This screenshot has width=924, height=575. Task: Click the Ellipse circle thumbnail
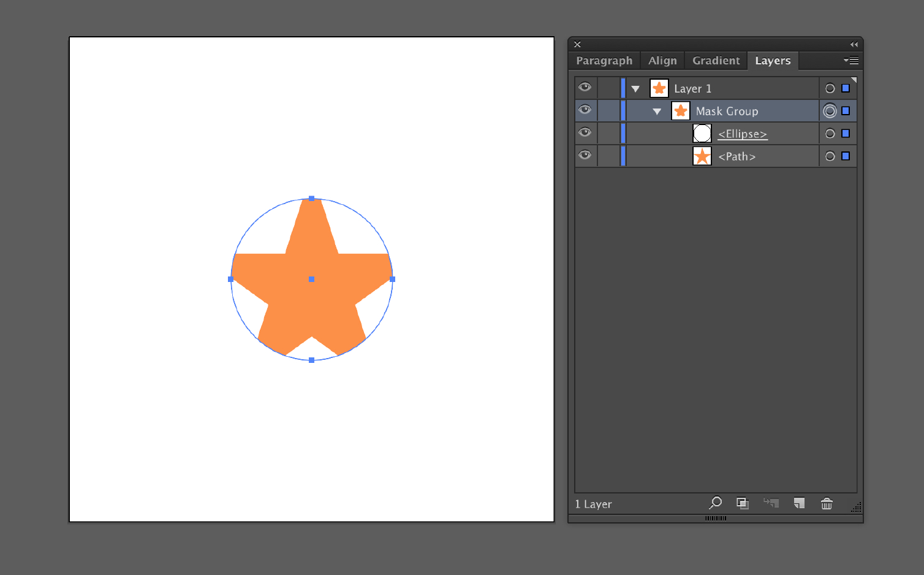click(702, 134)
